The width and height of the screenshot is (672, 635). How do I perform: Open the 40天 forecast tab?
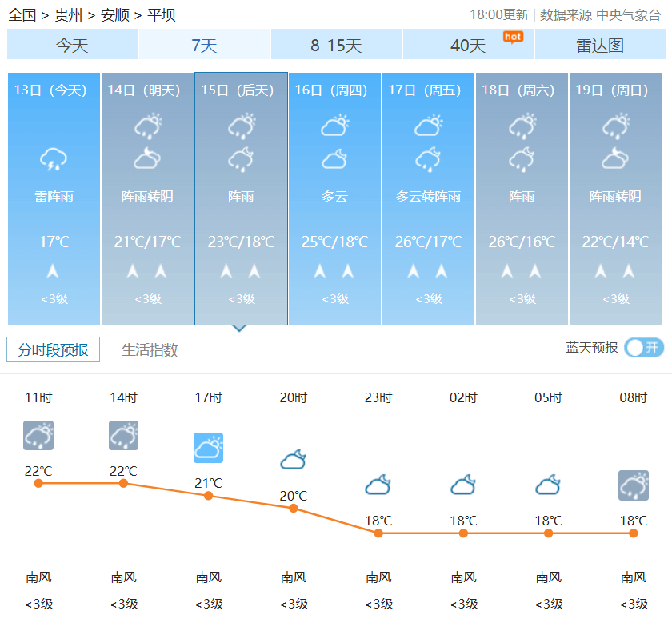468,46
